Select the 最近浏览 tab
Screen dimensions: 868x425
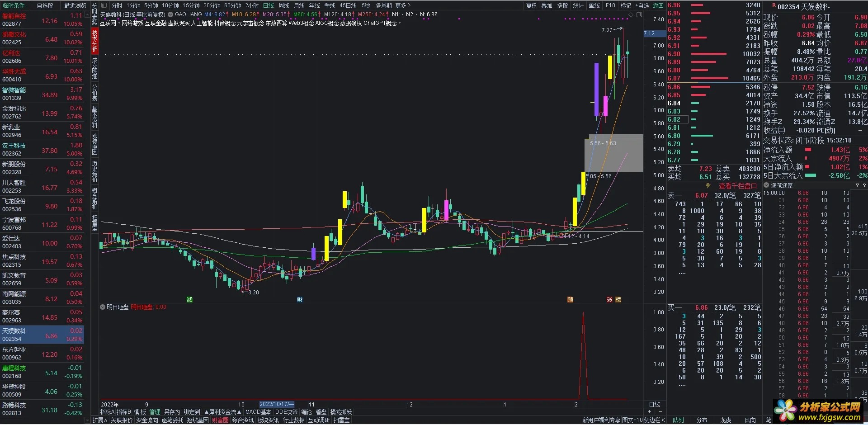point(75,5)
